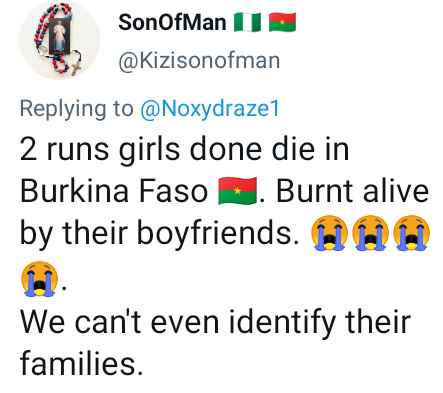Open the SonOfMan rosary profile picture
443x393 pixels.
point(59,40)
